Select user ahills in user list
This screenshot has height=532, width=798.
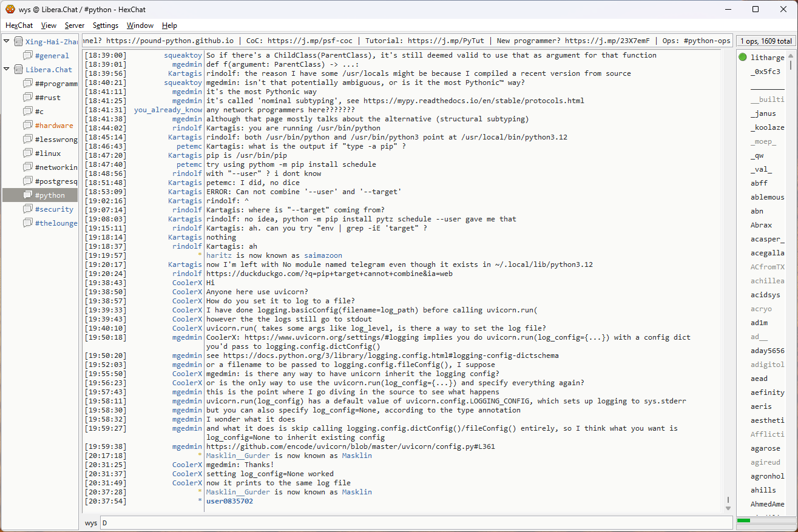point(763,490)
